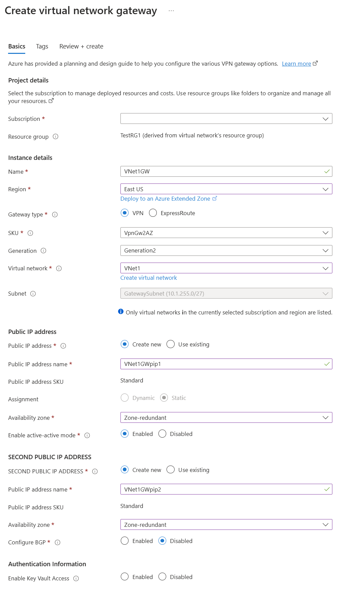Click the Enable Key Vault Access info icon
Viewport: 364px width, 612px height.
tap(76, 579)
